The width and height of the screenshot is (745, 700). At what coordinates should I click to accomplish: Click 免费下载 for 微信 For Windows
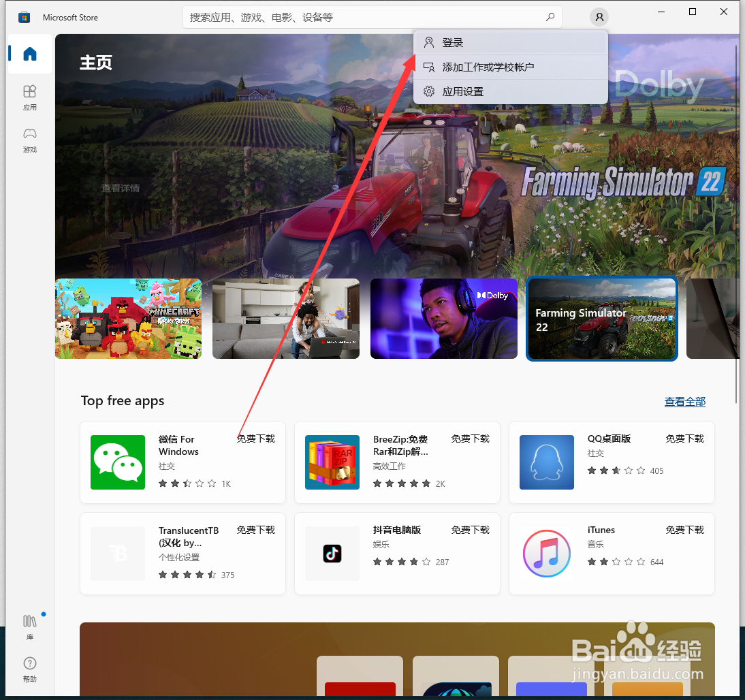256,439
